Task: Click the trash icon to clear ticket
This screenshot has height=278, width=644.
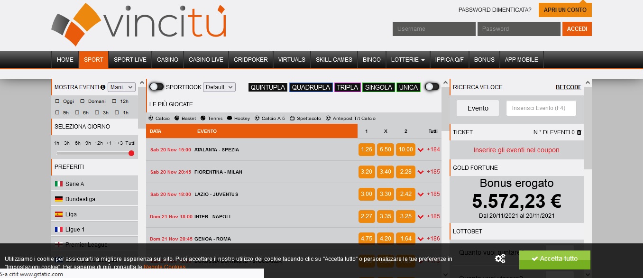Action: (579, 132)
